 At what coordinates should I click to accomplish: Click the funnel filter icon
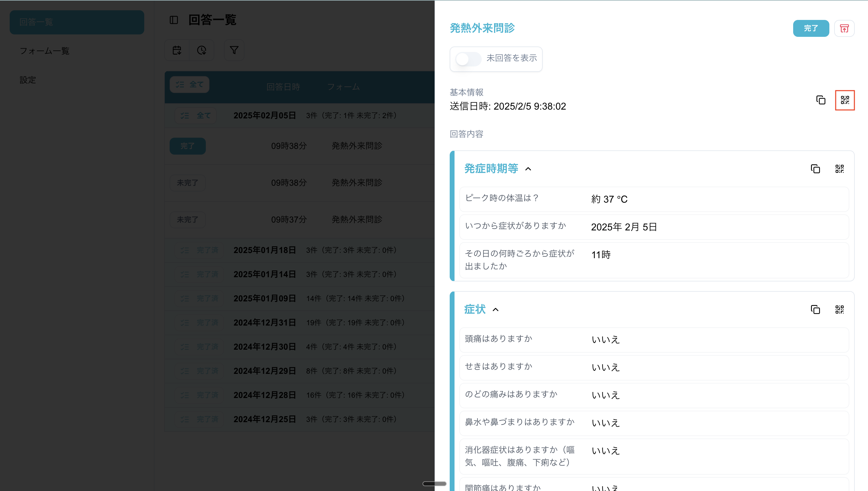[234, 50]
